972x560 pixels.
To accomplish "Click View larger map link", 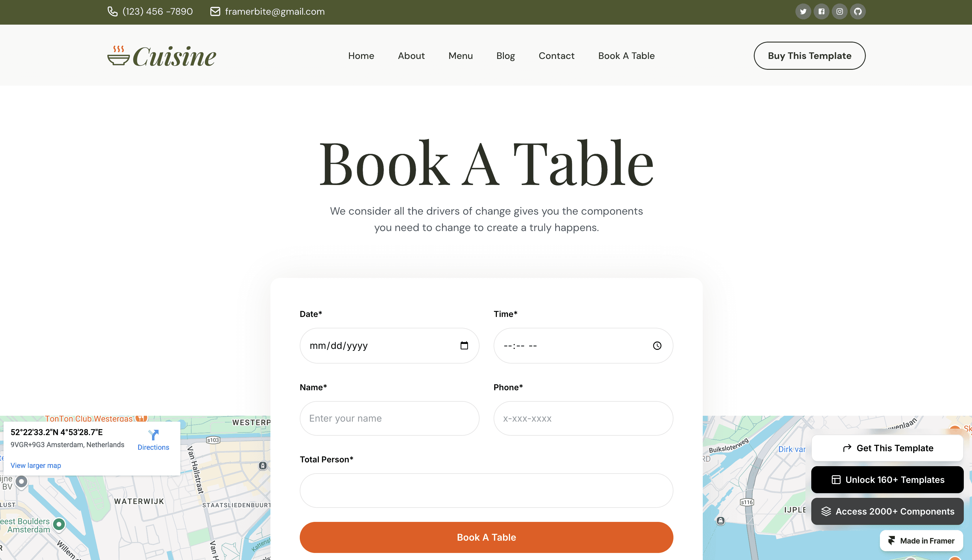I will click(36, 465).
